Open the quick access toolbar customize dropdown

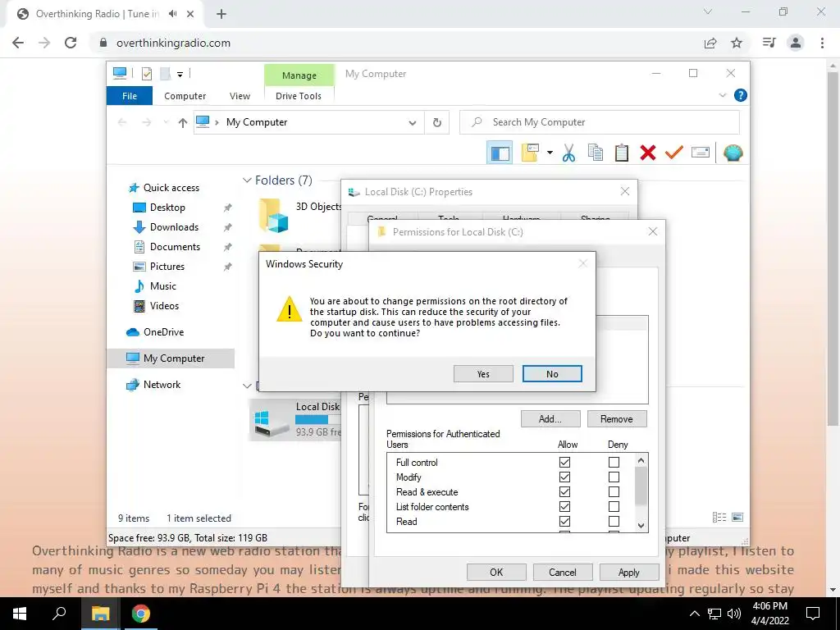click(180, 75)
